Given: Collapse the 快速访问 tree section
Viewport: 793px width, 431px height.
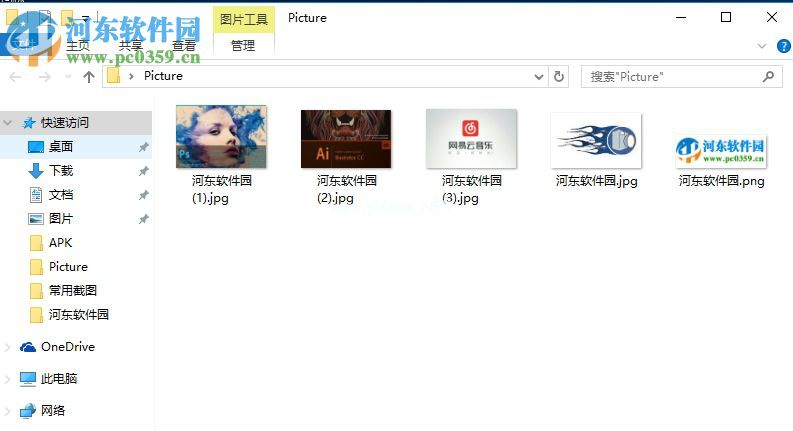Looking at the screenshot, I should pos(9,123).
